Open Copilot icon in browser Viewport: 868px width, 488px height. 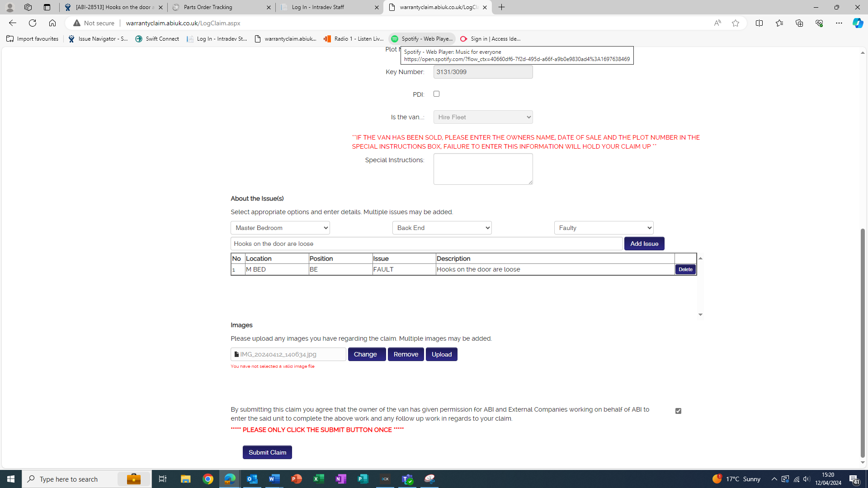858,23
